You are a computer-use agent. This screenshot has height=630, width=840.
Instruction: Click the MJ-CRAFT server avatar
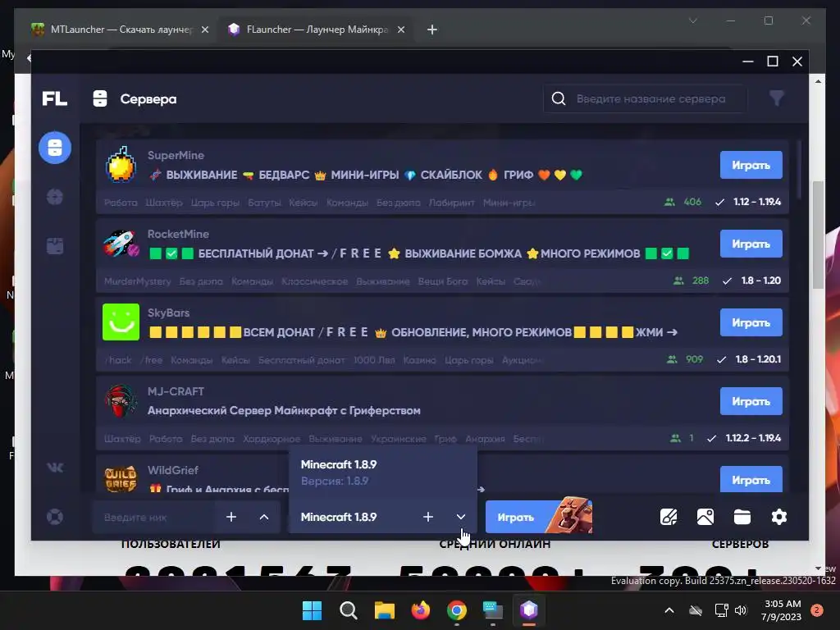pyautogui.click(x=121, y=400)
